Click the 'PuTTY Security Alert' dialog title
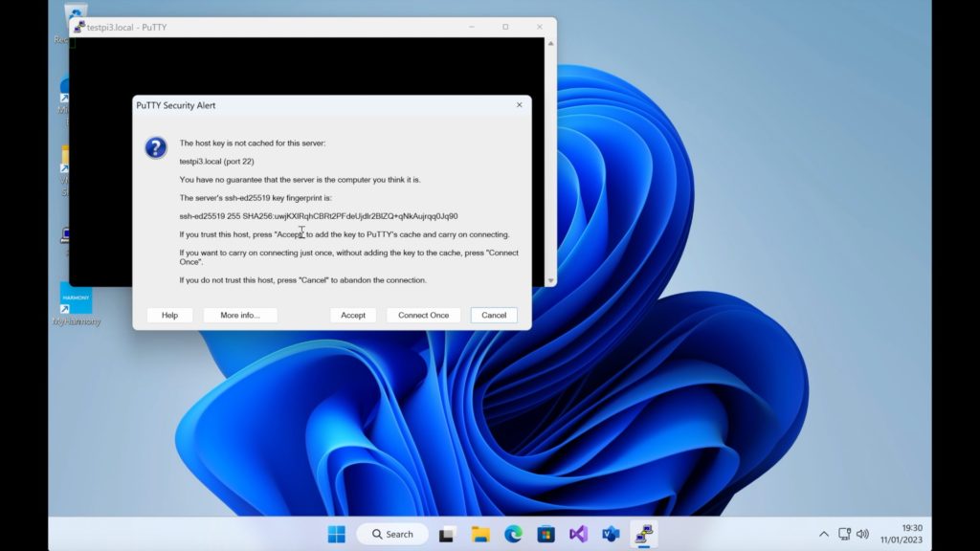This screenshot has width=980, height=551. pyautogui.click(x=176, y=105)
